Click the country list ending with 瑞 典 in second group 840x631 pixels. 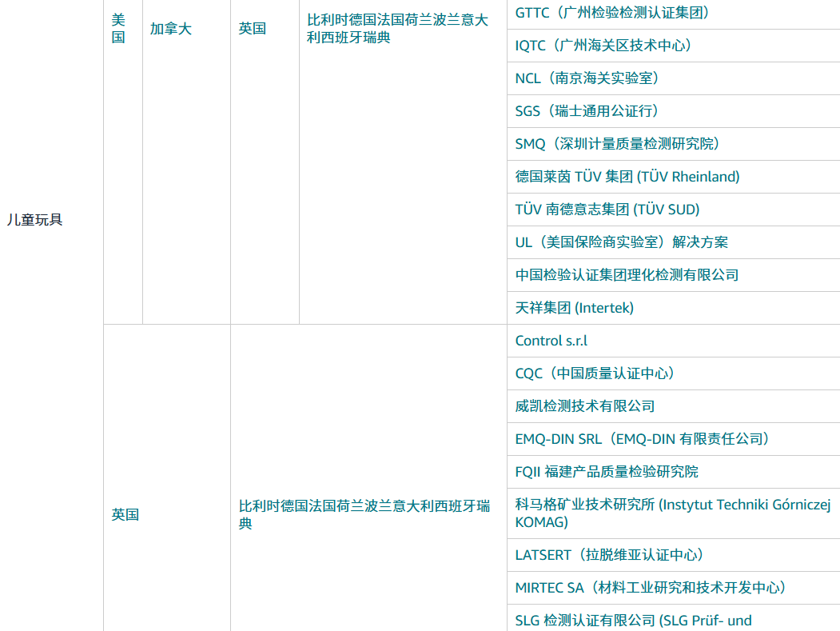pyautogui.click(x=364, y=515)
